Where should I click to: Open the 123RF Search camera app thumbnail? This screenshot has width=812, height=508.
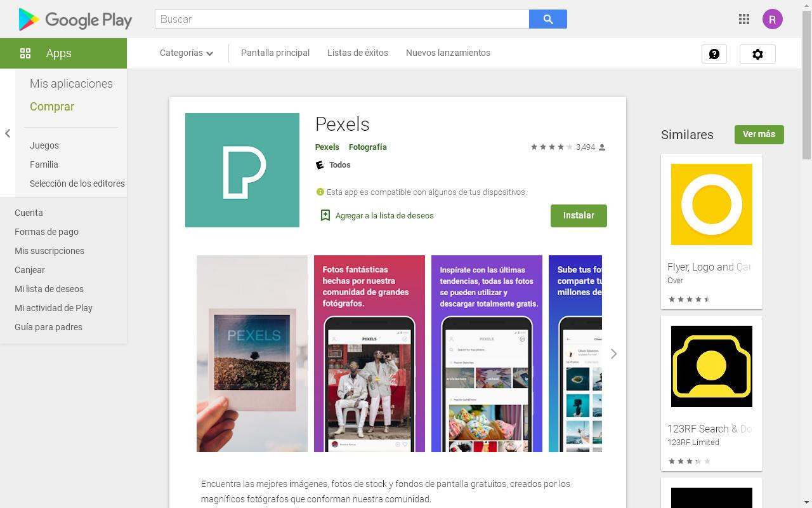712,366
